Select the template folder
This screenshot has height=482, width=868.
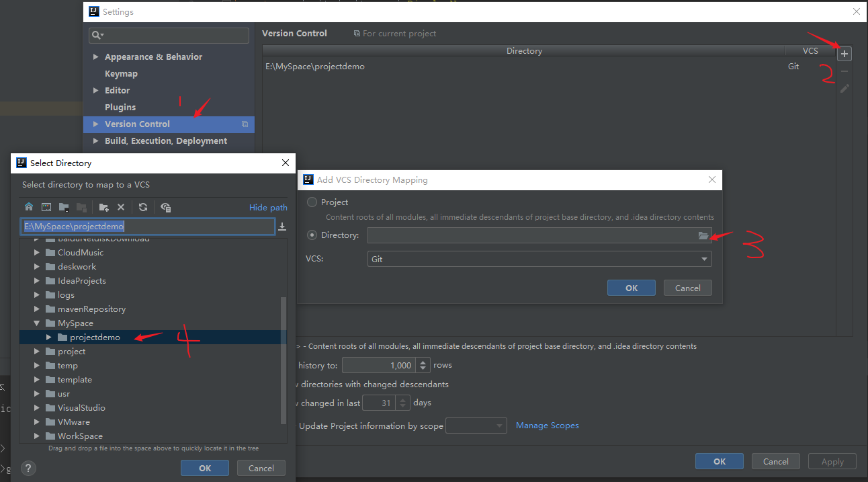tap(75, 380)
